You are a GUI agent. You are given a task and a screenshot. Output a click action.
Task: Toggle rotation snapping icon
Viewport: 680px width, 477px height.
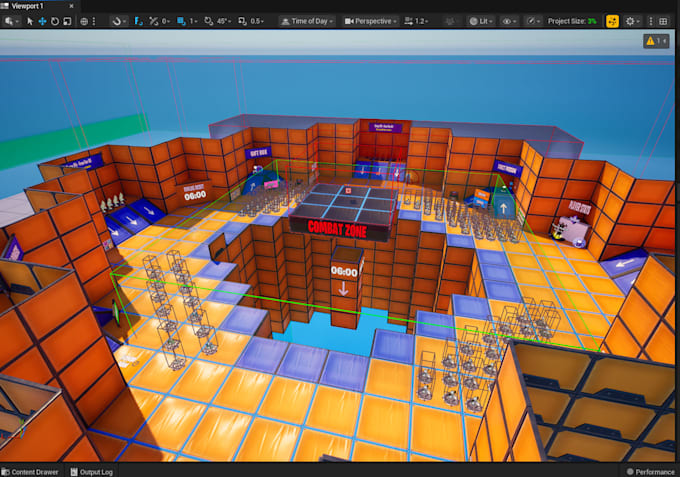point(209,21)
